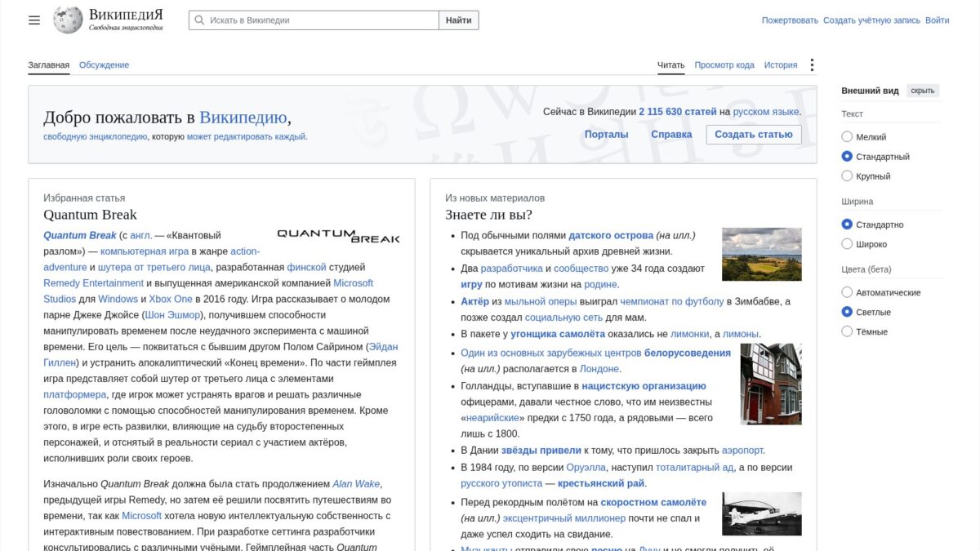Open the угонщика самолёта link
The width and height of the screenshot is (980, 551).
[558, 334]
